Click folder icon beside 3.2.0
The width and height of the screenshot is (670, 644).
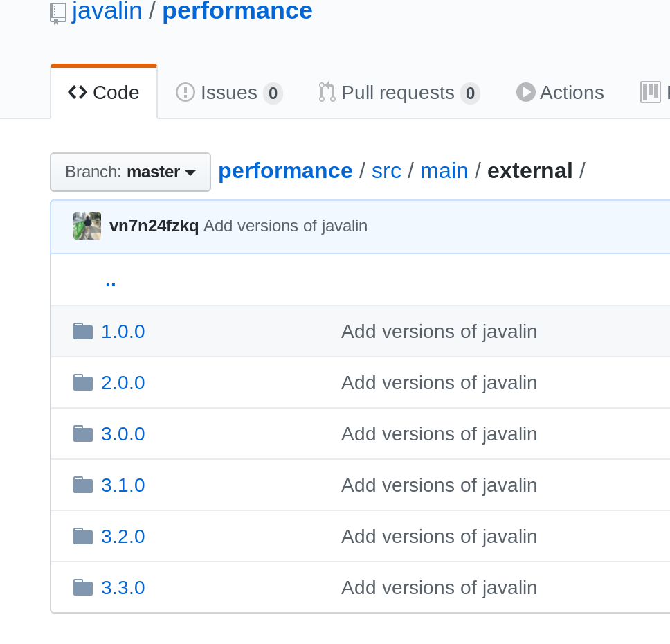83,536
